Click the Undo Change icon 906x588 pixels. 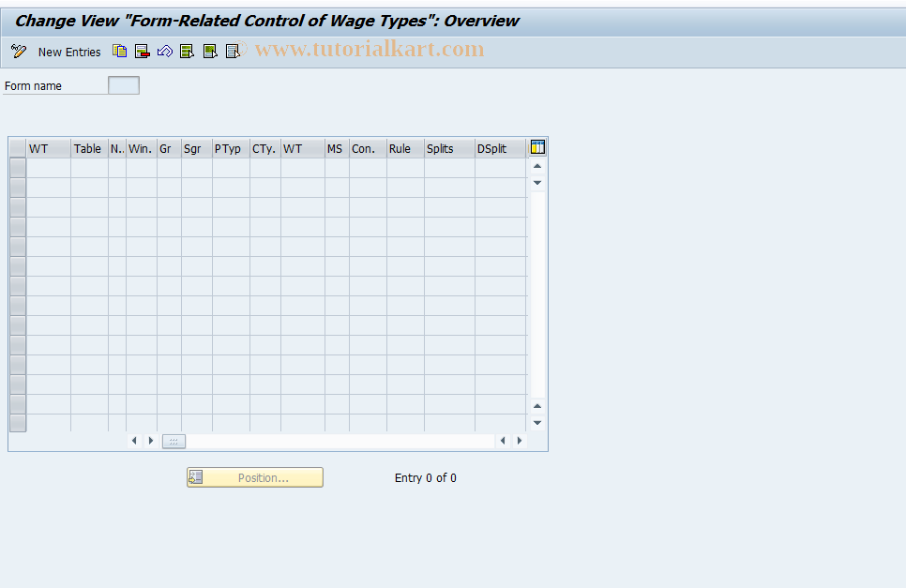165,52
